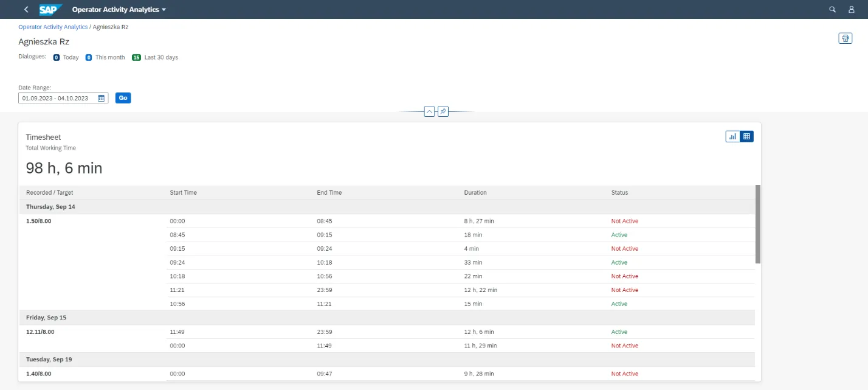This screenshot has height=390, width=868.
Task: Click the 9 h, 28 min duration
Action: point(479,374)
